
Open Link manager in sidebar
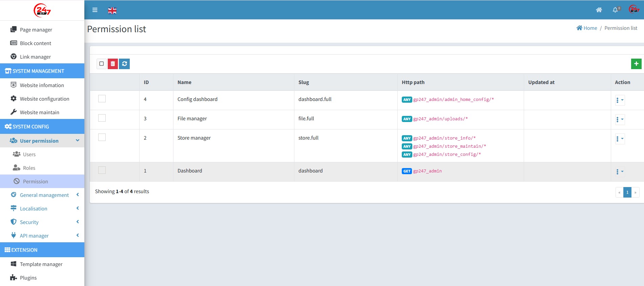pyautogui.click(x=42, y=57)
